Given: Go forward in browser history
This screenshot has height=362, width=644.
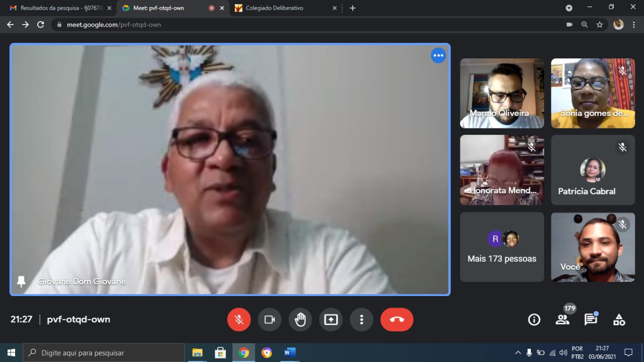Looking at the screenshot, I should click(x=25, y=24).
